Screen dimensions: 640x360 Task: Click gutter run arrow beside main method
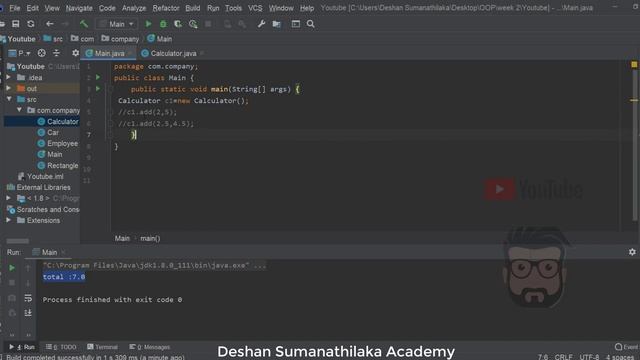[x=98, y=89]
